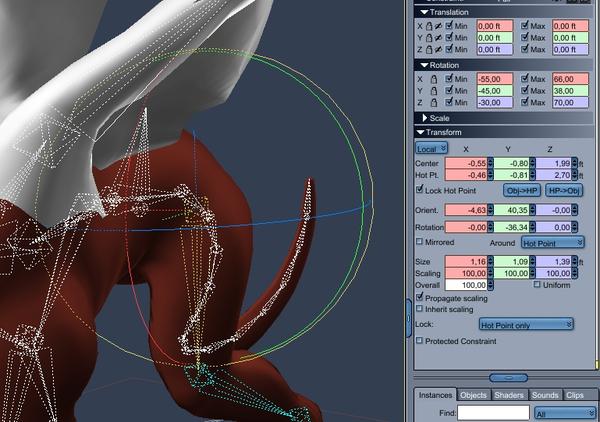Click the Overall scaling stepper arrows
Viewport: 600px width, 422px height.
490,285
